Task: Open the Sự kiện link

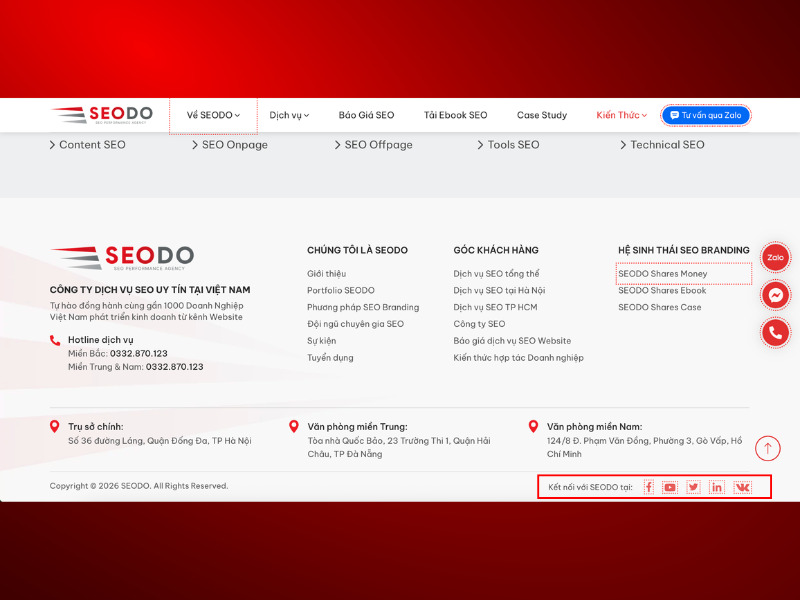Action: (321, 341)
